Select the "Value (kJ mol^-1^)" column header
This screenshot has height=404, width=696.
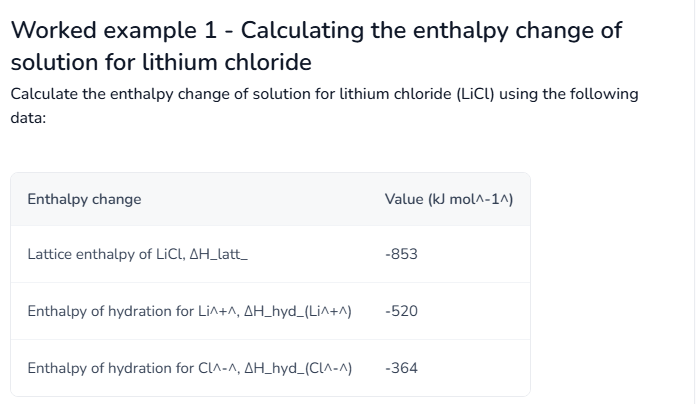coord(449,199)
